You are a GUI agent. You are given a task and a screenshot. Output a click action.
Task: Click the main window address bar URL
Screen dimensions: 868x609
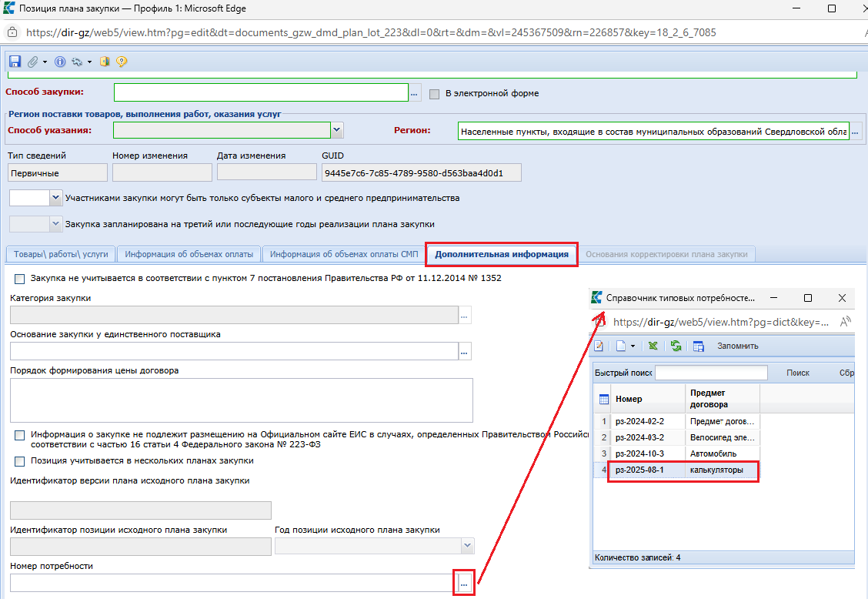point(371,32)
